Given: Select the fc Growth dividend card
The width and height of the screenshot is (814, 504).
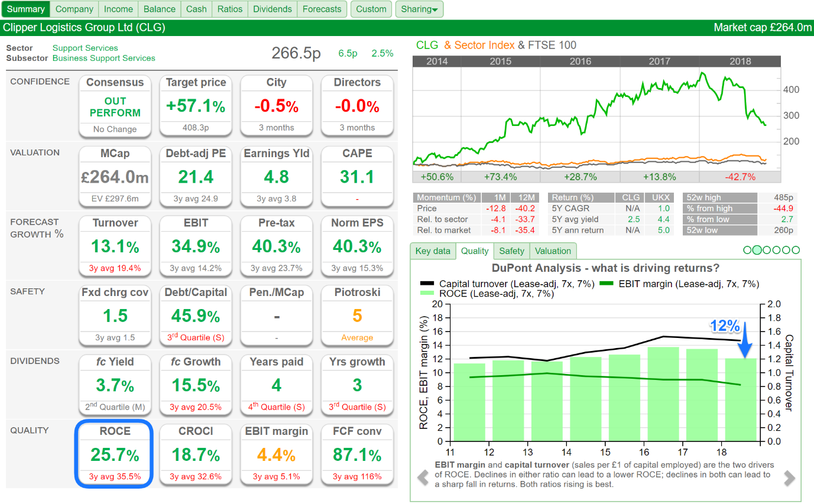Looking at the screenshot, I should click(196, 385).
